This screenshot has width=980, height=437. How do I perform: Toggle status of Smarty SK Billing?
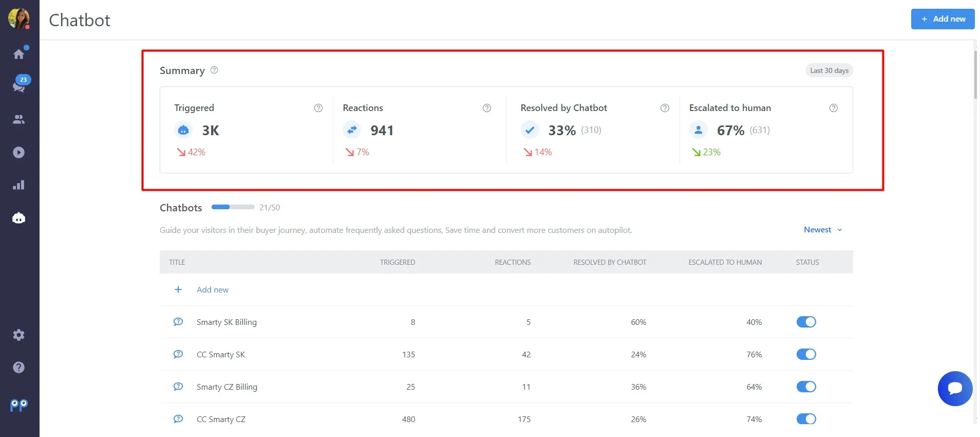tap(806, 322)
